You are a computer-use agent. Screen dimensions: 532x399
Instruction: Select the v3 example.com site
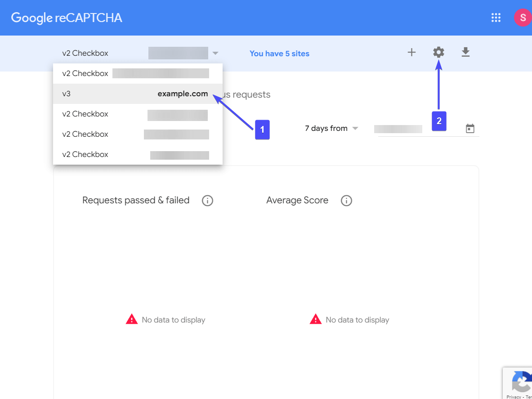pos(138,94)
